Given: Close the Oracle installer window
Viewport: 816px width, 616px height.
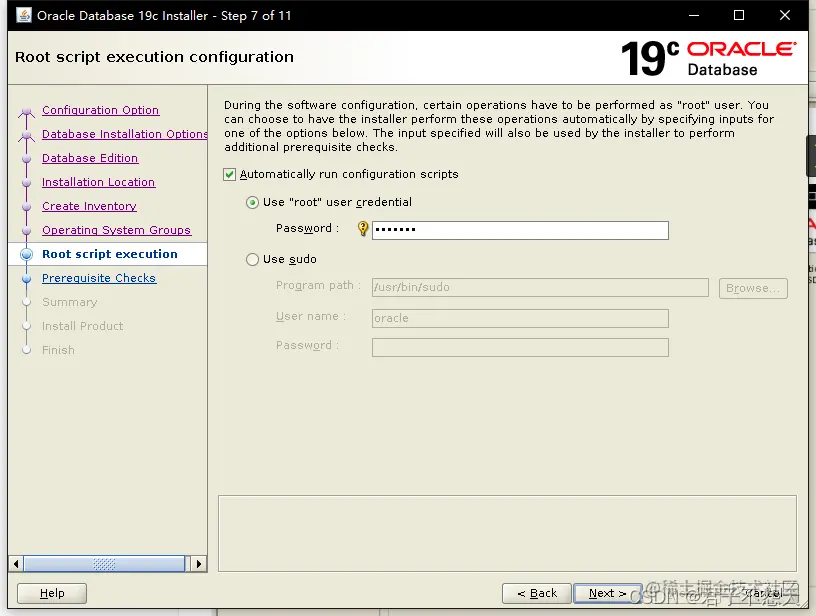Looking at the screenshot, I should pyautogui.click(x=785, y=15).
